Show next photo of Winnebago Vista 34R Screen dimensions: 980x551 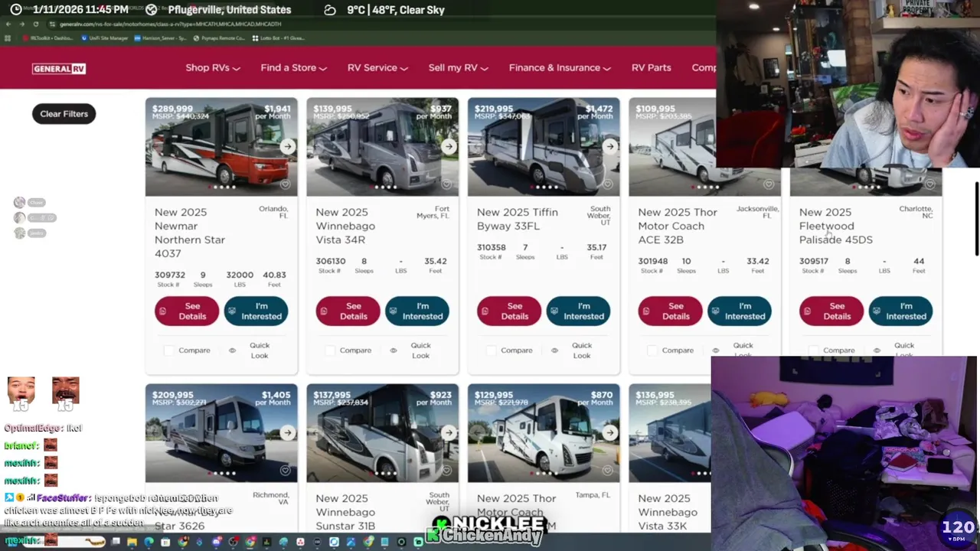(x=449, y=146)
